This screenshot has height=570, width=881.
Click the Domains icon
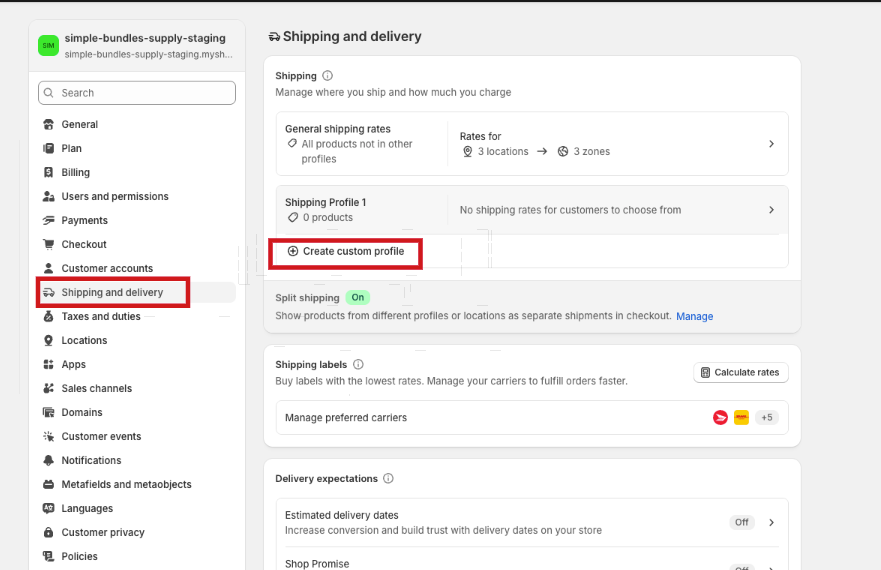coord(48,413)
